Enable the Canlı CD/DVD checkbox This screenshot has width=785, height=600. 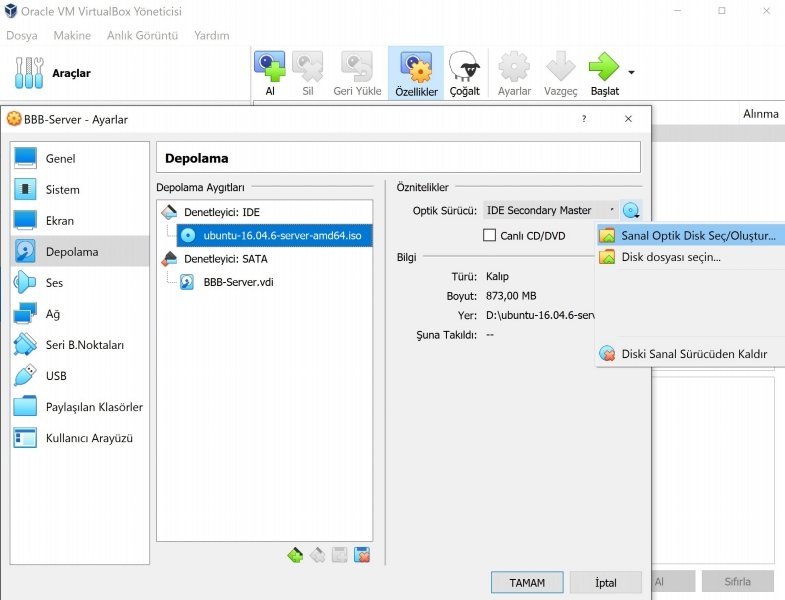[490, 236]
